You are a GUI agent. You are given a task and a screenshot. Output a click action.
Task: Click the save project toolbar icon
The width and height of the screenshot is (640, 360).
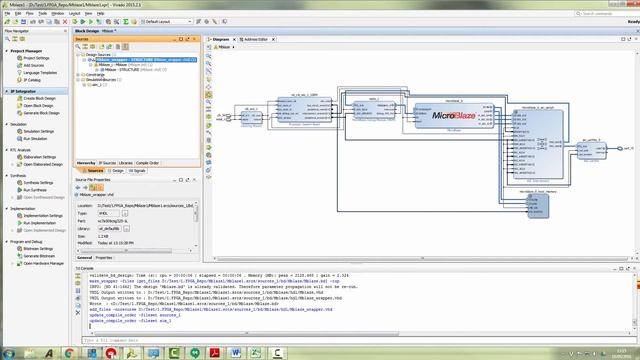[x=23, y=22]
